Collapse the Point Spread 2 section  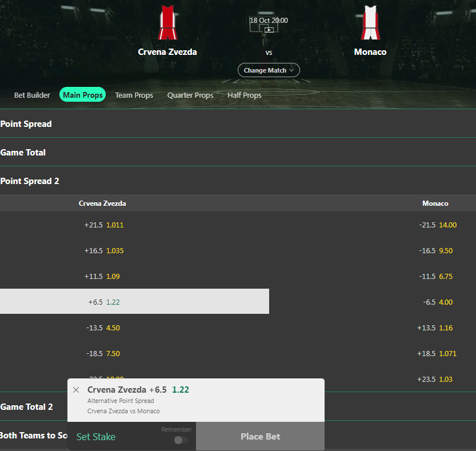coord(238,181)
